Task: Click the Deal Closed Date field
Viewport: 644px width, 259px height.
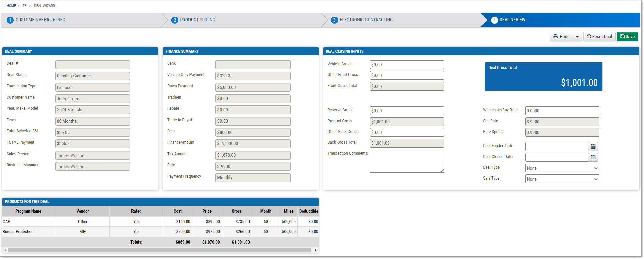Action: click(x=557, y=157)
